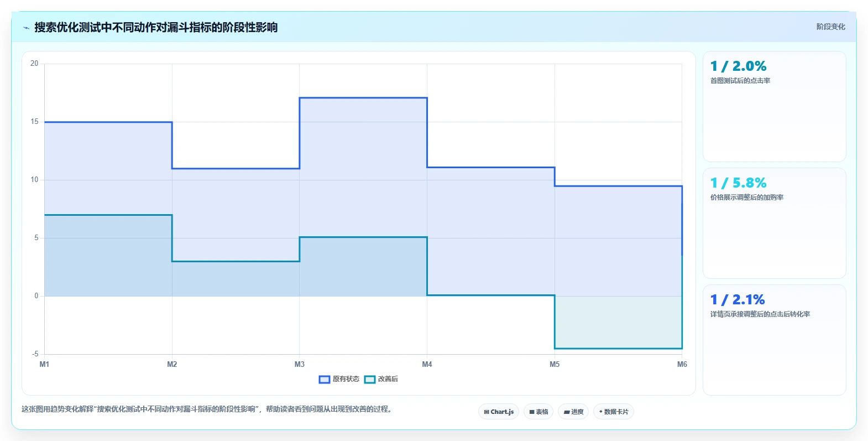This screenshot has height=441, width=868.
Task: Click the 1 / 2.0% metric value
Action: pos(738,66)
